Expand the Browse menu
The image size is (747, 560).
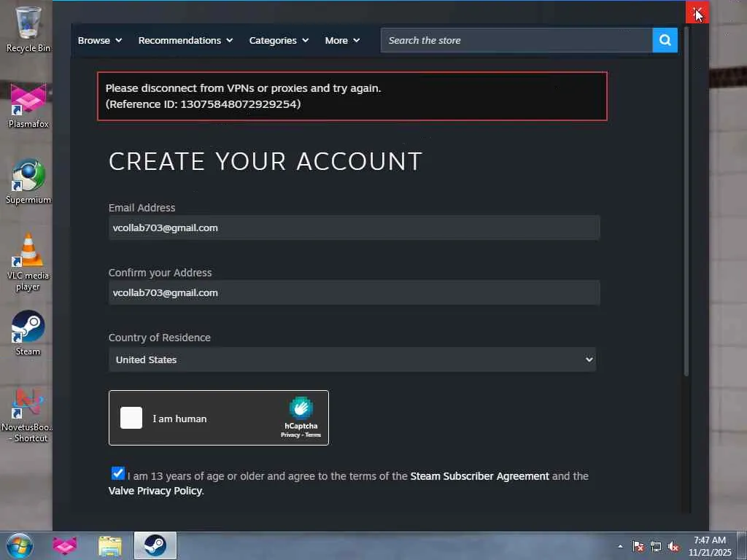tap(99, 41)
